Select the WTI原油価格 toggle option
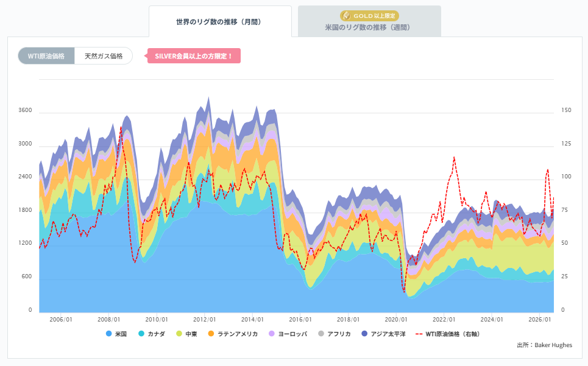588x366 pixels. coord(46,56)
